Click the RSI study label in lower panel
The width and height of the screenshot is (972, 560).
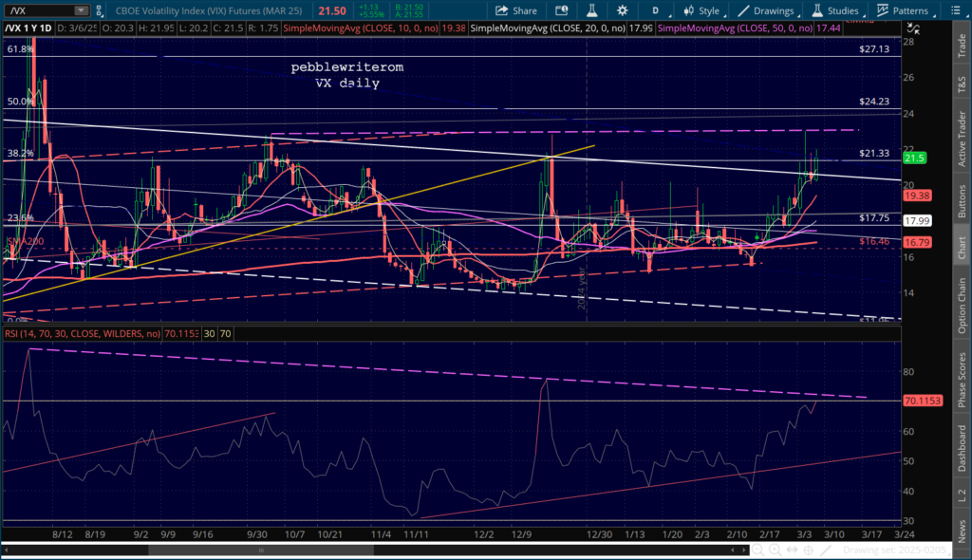point(83,333)
